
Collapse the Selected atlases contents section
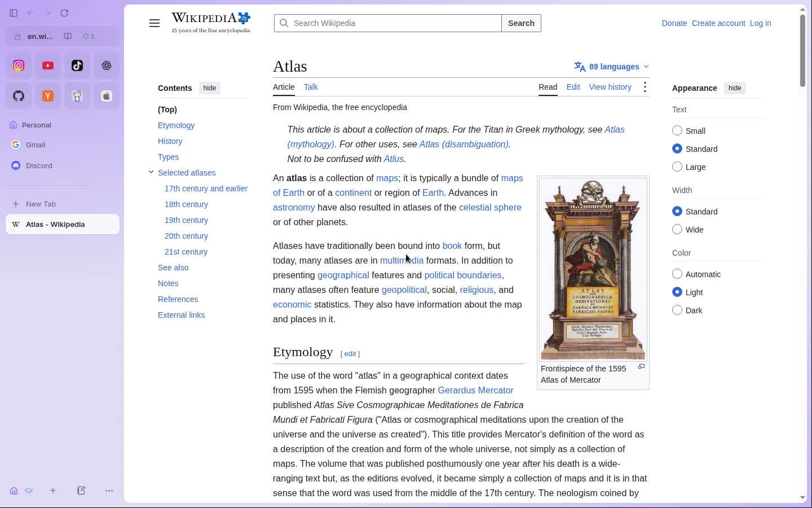[x=151, y=172]
